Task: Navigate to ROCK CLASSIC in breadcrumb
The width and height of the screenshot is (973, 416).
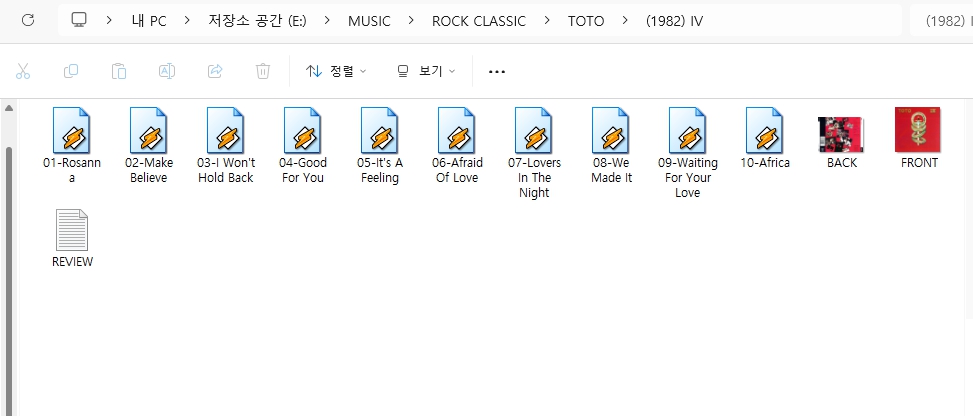Action: click(478, 21)
